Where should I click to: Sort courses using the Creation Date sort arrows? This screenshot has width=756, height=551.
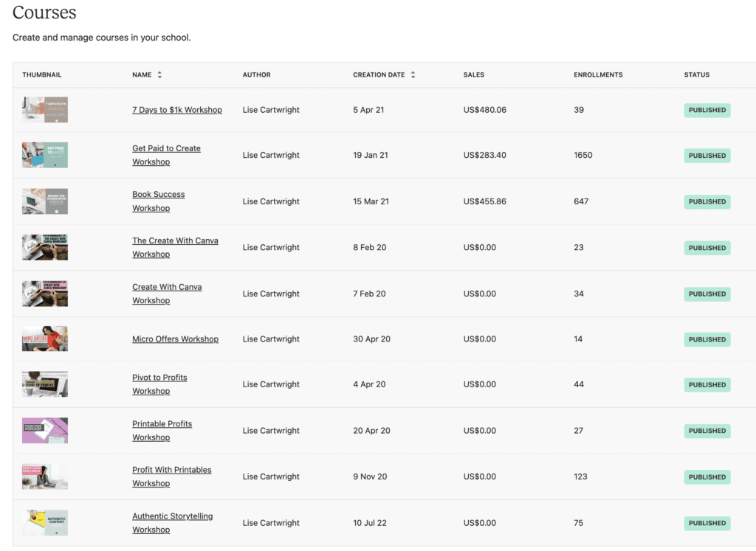413,74
